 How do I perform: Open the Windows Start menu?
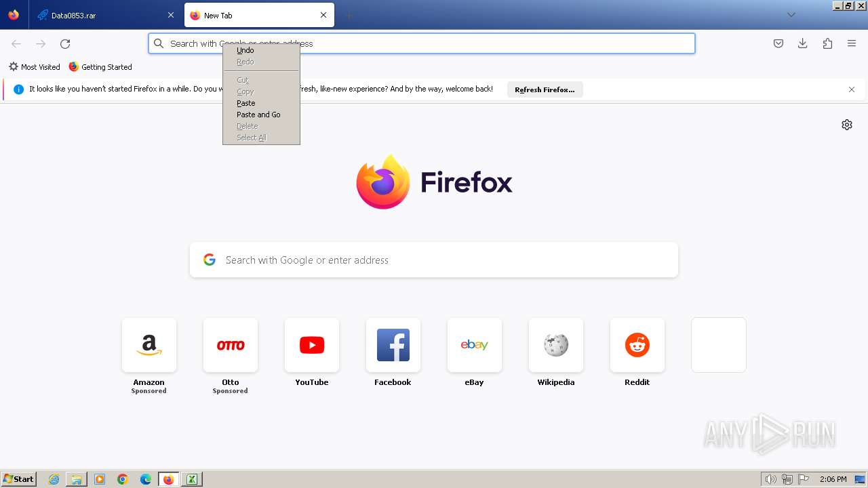(x=19, y=479)
